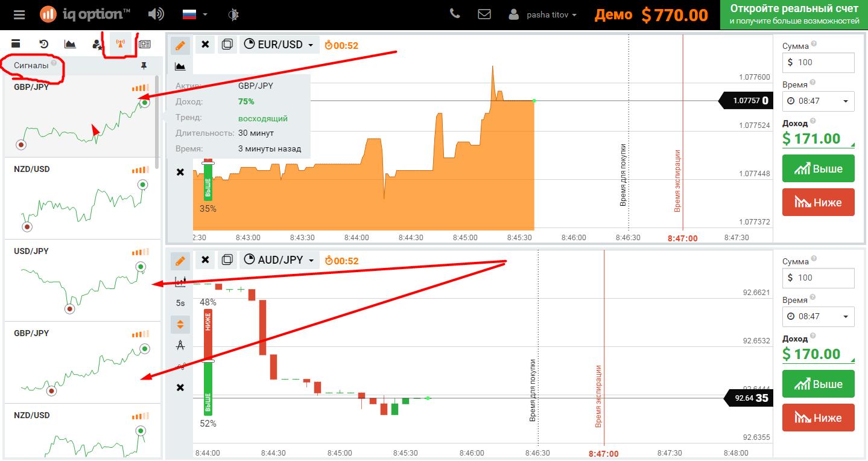Image resolution: width=868 pixels, height=461 pixels.
Task: Change AUD/JPY chart type via candlestick icon
Action: pyautogui.click(x=180, y=281)
